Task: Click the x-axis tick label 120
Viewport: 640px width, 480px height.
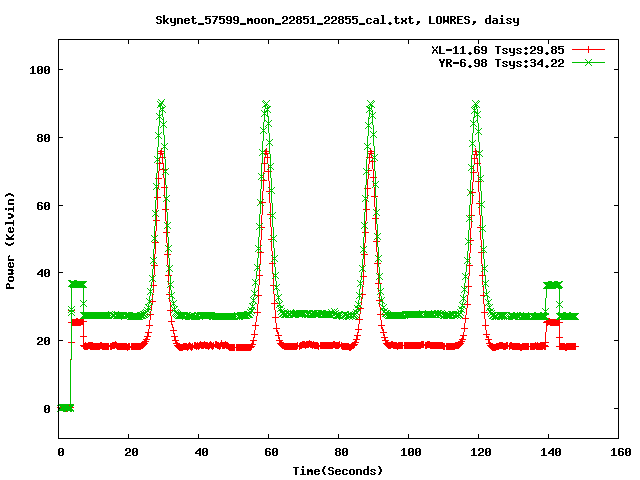Action: coord(480,452)
